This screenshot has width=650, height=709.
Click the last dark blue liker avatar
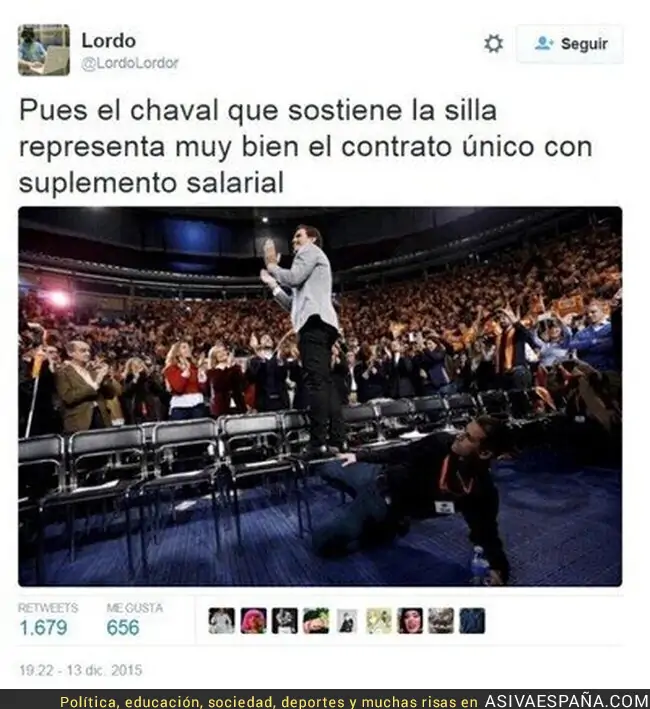pyautogui.click(x=472, y=620)
